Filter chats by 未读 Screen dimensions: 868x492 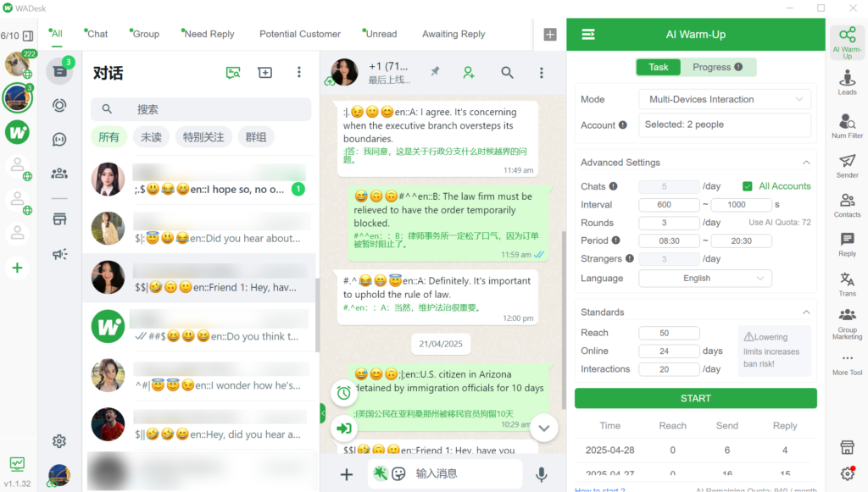(x=151, y=137)
